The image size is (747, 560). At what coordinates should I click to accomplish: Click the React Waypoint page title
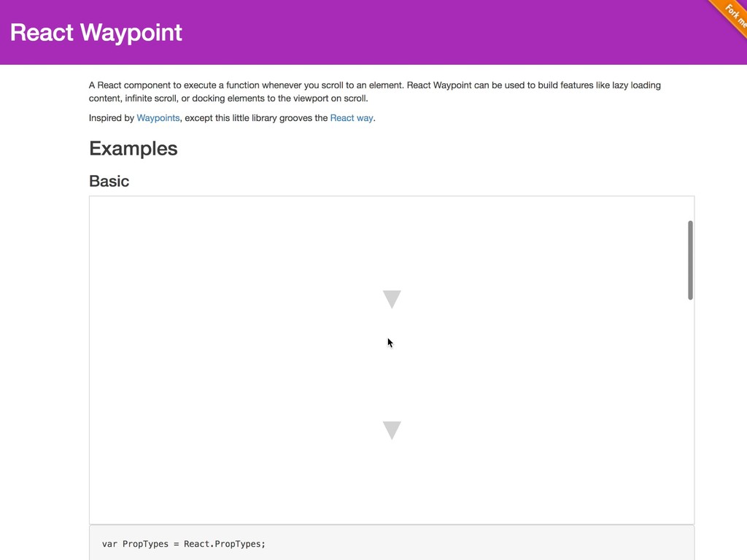(x=96, y=32)
